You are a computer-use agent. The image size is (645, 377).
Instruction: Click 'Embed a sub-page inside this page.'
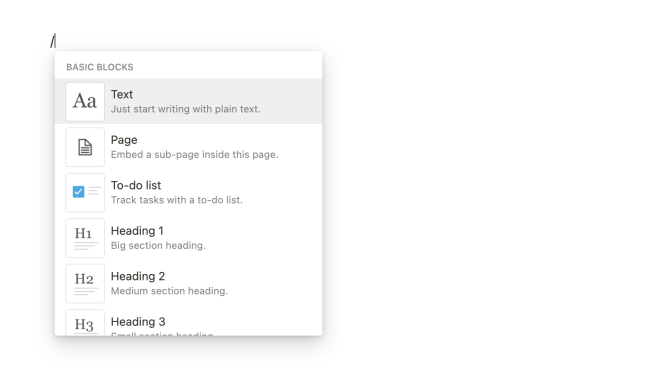click(195, 155)
